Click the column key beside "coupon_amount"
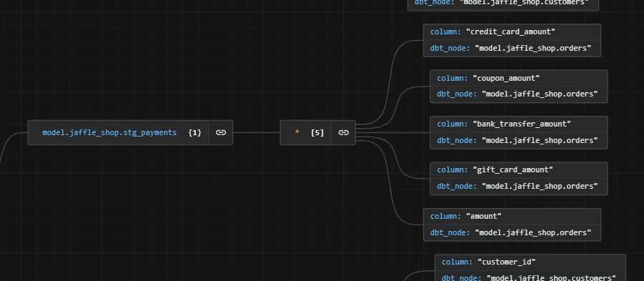Image resolution: width=644 pixels, height=281 pixels. (x=452, y=78)
